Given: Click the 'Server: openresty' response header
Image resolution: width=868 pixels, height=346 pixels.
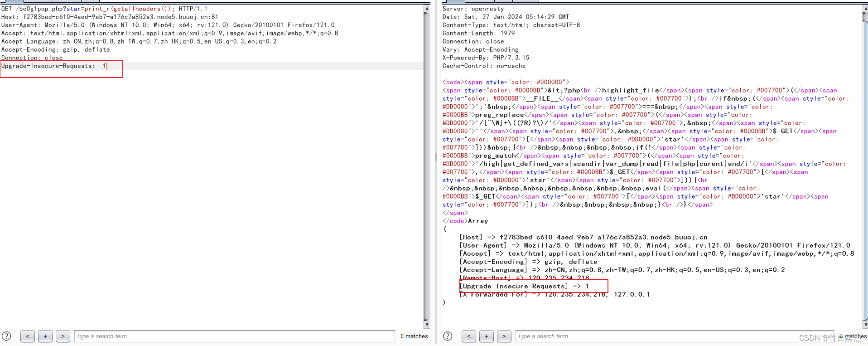Looking at the screenshot, I should 473,9.
